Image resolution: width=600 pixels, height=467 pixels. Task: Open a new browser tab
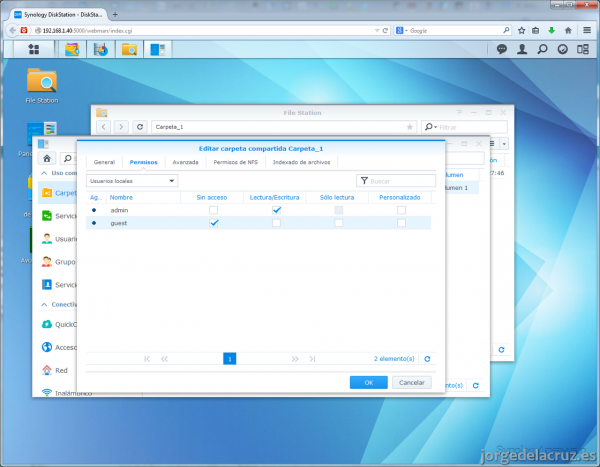[115, 15]
